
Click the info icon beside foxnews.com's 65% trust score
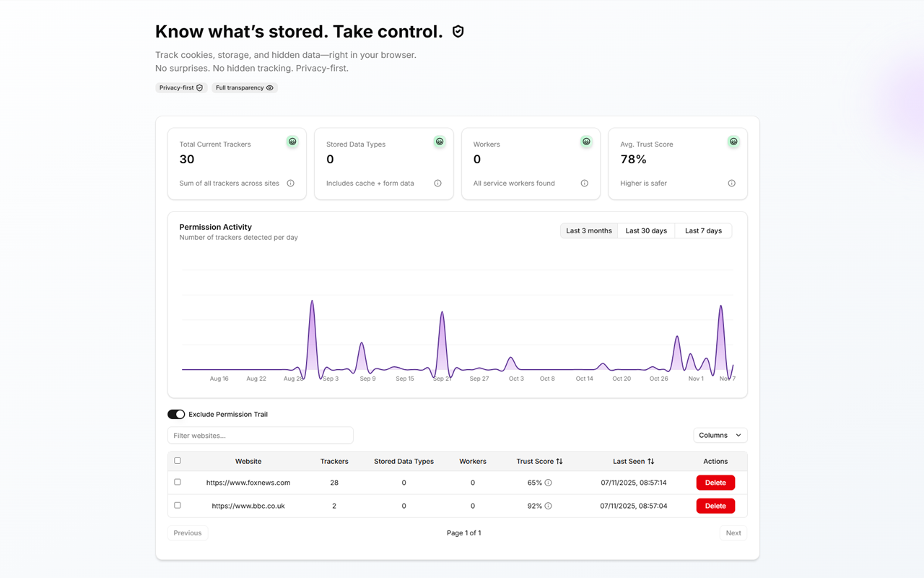click(x=549, y=482)
